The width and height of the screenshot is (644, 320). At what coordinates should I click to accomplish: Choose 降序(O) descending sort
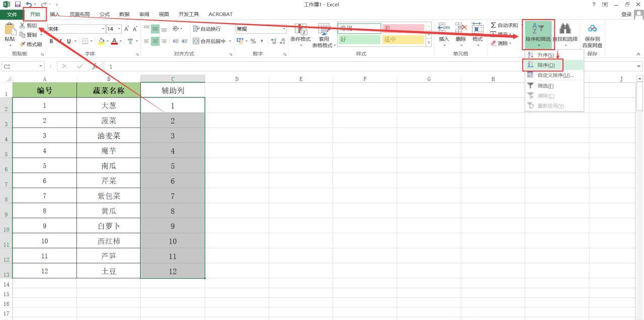(554, 65)
